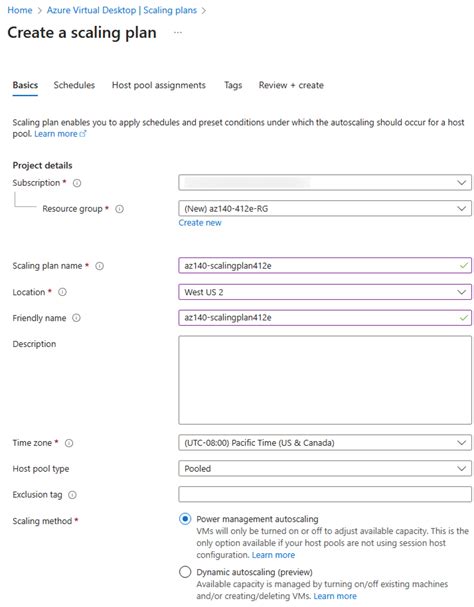
Task: Click the Scaling plan name info icon
Action: coord(100,266)
